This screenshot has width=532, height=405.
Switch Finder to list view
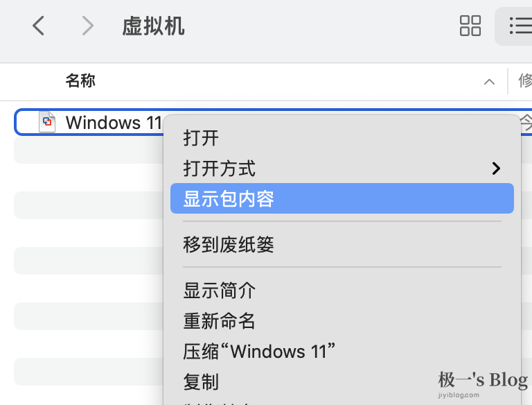click(x=519, y=26)
